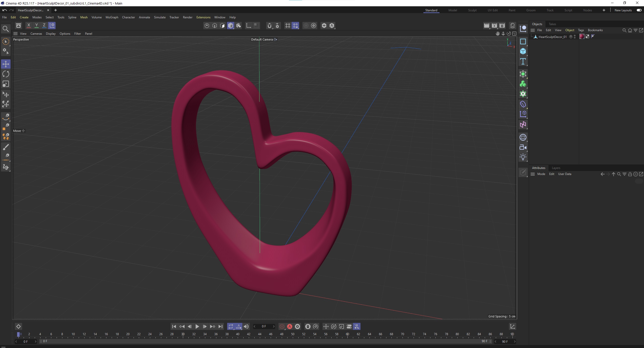Select the Rotate tool
The width and height of the screenshot is (644, 348).
pyautogui.click(x=6, y=74)
